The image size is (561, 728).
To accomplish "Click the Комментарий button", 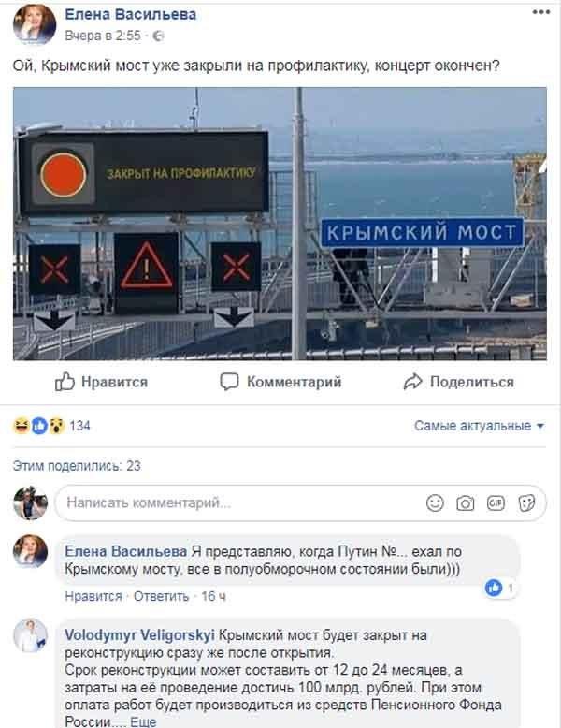I will [x=280, y=382].
